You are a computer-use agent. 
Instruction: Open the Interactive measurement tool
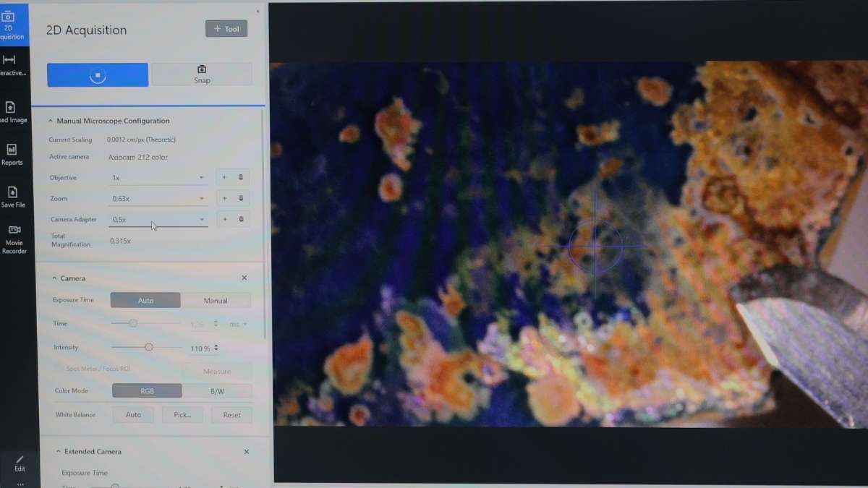pyautogui.click(x=10, y=64)
